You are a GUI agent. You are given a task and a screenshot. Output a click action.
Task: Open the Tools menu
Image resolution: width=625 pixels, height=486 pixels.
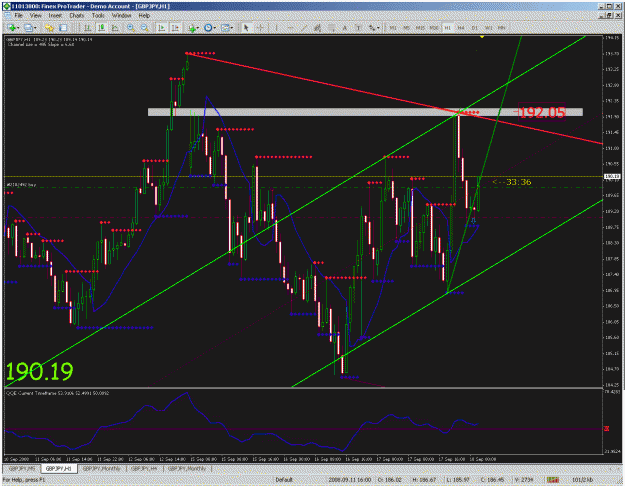tap(98, 16)
